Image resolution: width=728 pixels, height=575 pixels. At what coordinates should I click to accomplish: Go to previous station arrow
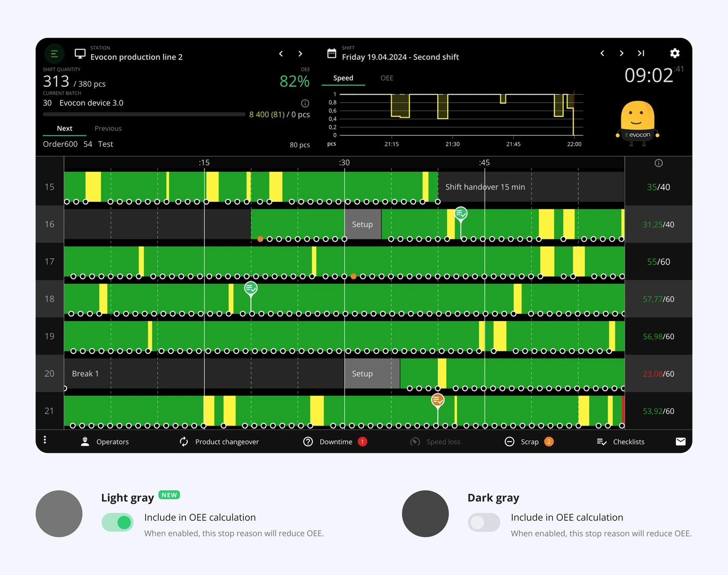[281, 54]
